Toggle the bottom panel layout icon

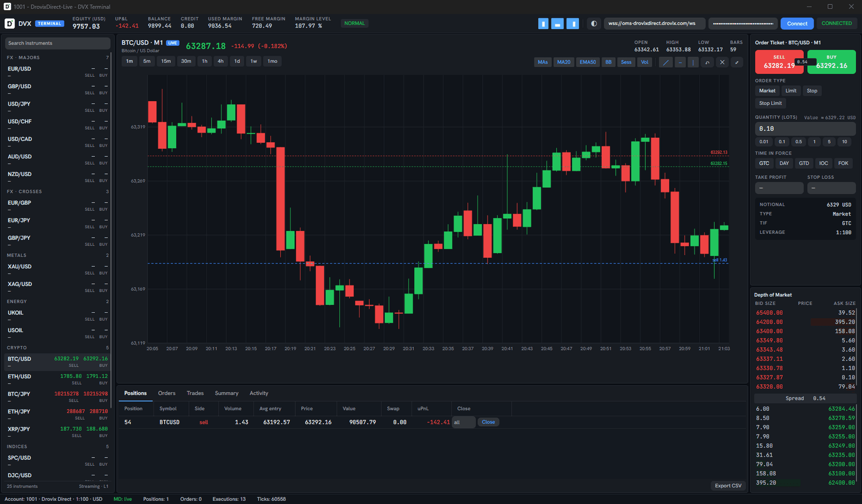[x=558, y=24]
